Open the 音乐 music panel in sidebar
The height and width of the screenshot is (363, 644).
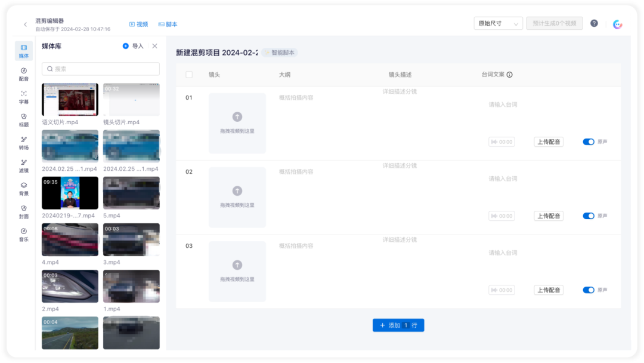[24, 235]
